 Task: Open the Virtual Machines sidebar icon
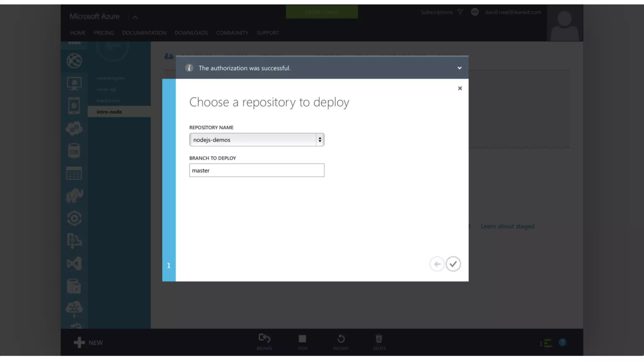click(x=74, y=83)
